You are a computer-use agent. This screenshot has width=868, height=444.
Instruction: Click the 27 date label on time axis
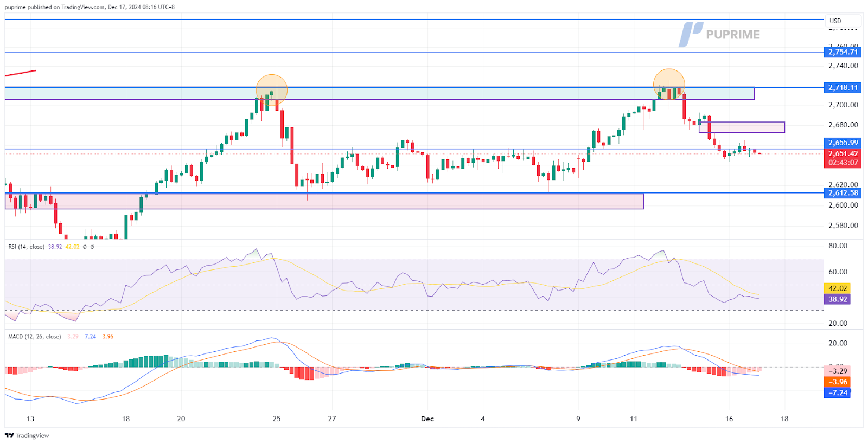pyautogui.click(x=332, y=419)
